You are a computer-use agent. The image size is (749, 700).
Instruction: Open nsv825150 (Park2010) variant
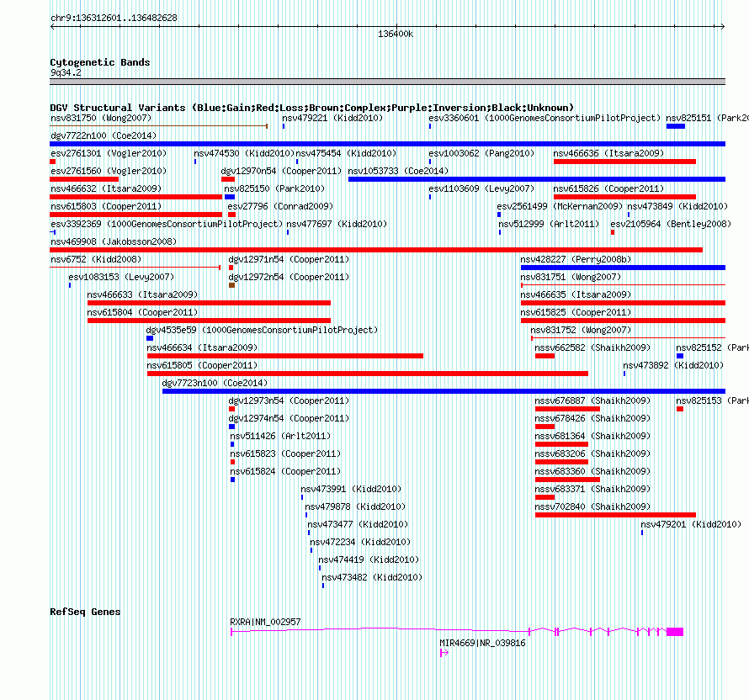point(274,188)
